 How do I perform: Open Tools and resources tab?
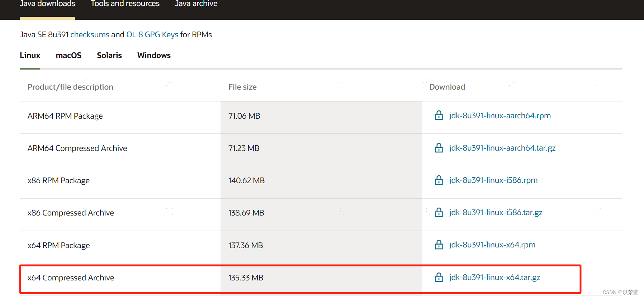point(125,4)
